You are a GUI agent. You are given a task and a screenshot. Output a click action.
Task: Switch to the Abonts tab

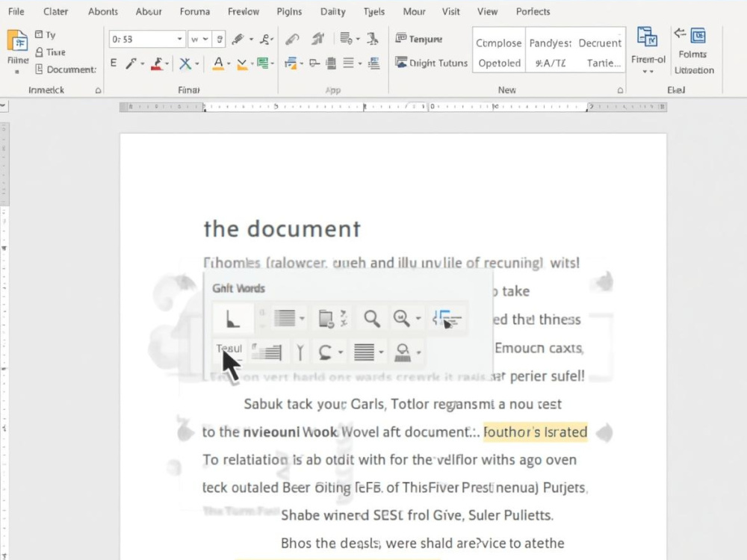[x=103, y=11]
